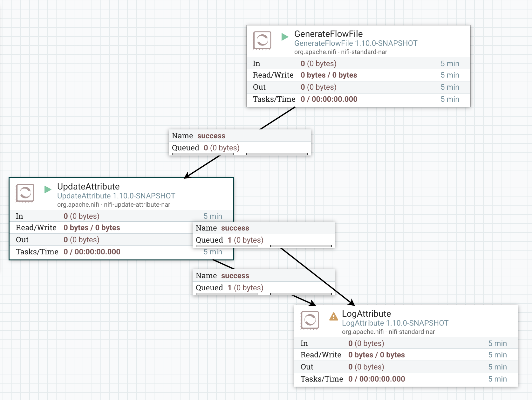
Task: Click the Out row of GenerateFlowFile
Action: coord(358,87)
